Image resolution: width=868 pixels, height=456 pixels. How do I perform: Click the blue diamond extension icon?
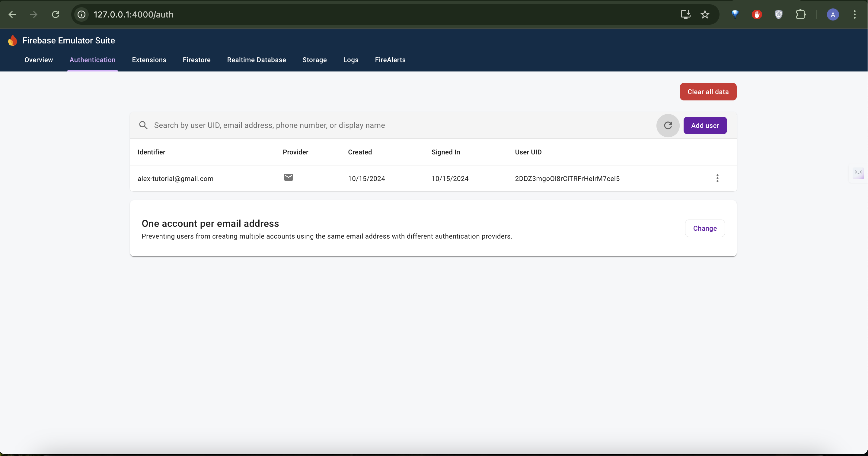(735, 14)
